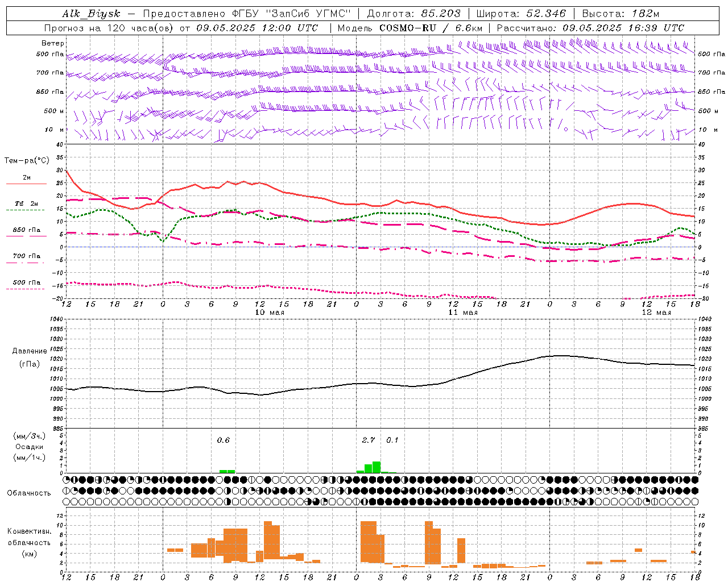Click the 2м temperature legend entry
The image size is (728, 582).
click(x=27, y=177)
